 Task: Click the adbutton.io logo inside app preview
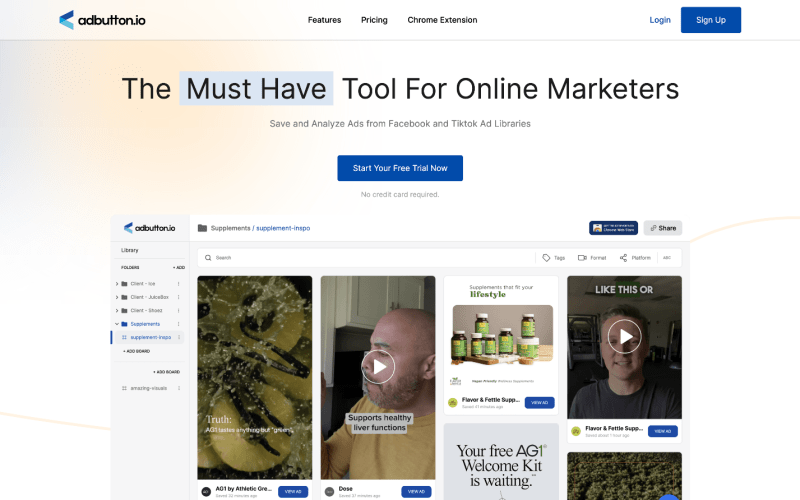[149, 228]
